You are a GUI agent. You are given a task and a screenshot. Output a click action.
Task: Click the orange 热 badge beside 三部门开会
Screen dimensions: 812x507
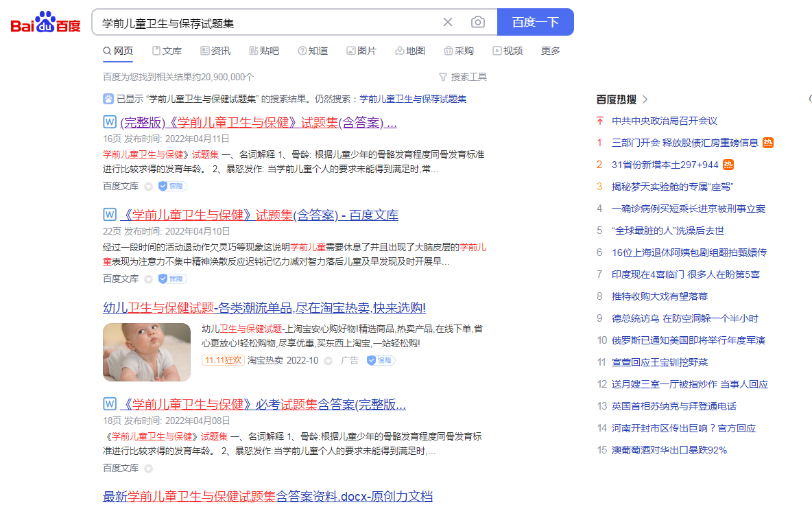[768, 143]
